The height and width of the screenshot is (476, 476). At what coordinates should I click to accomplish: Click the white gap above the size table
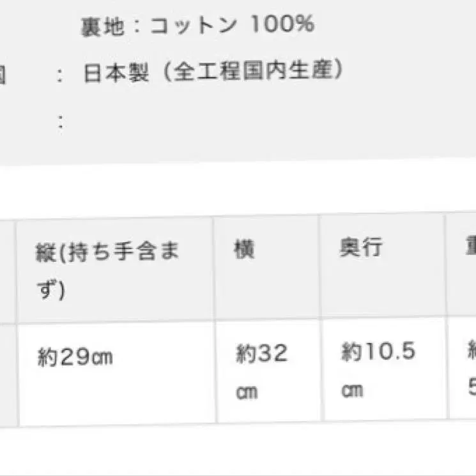pyautogui.click(x=238, y=189)
